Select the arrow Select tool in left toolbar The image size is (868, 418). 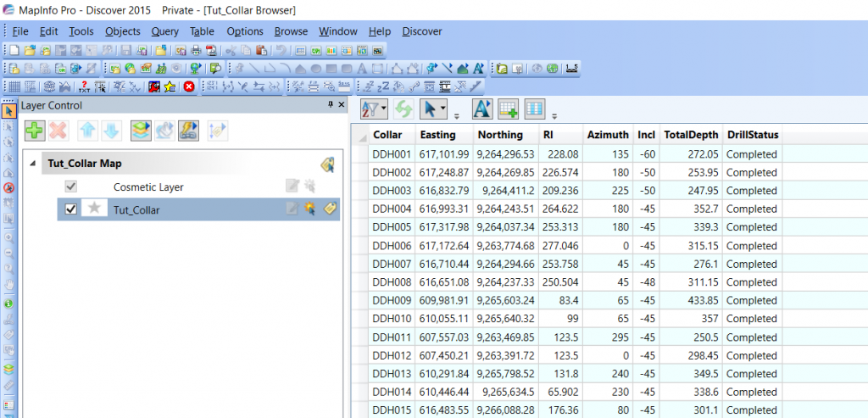8,111
